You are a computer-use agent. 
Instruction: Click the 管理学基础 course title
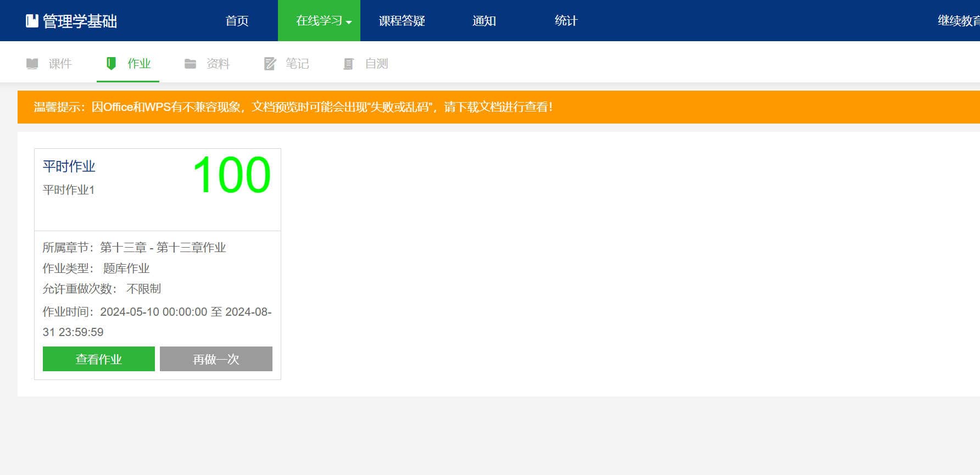80,21
